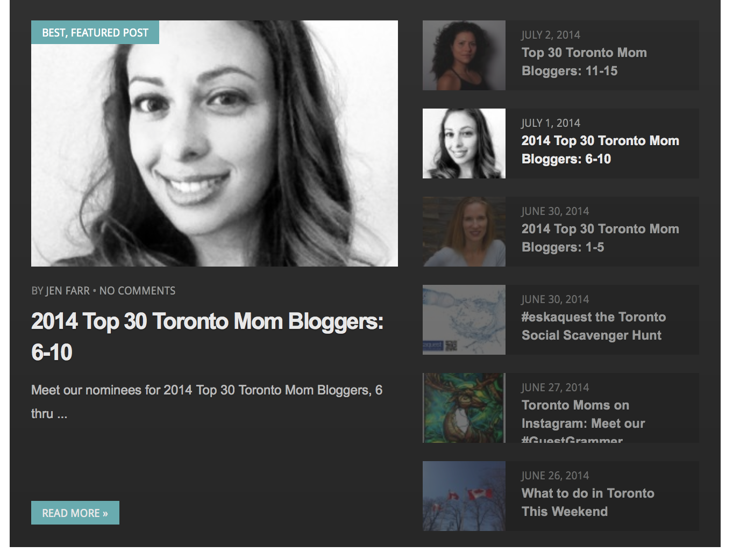Select the water splash thumbnail
The image size is (740, 560).
tap(464, 320)
